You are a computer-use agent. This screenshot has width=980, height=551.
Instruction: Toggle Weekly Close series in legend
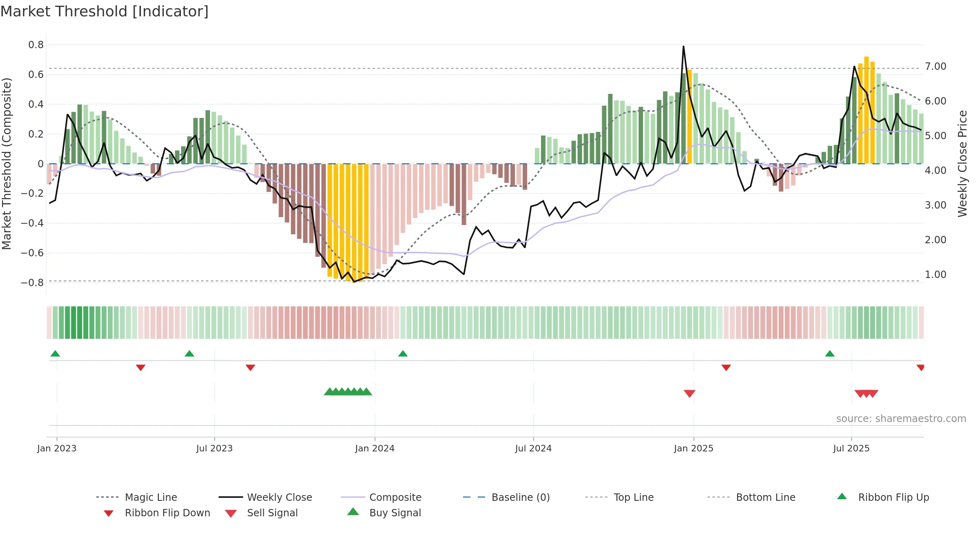265,497
